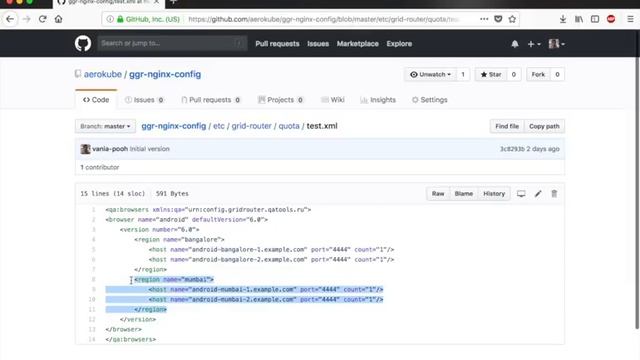Click the Copy path button

coord(544,126)
